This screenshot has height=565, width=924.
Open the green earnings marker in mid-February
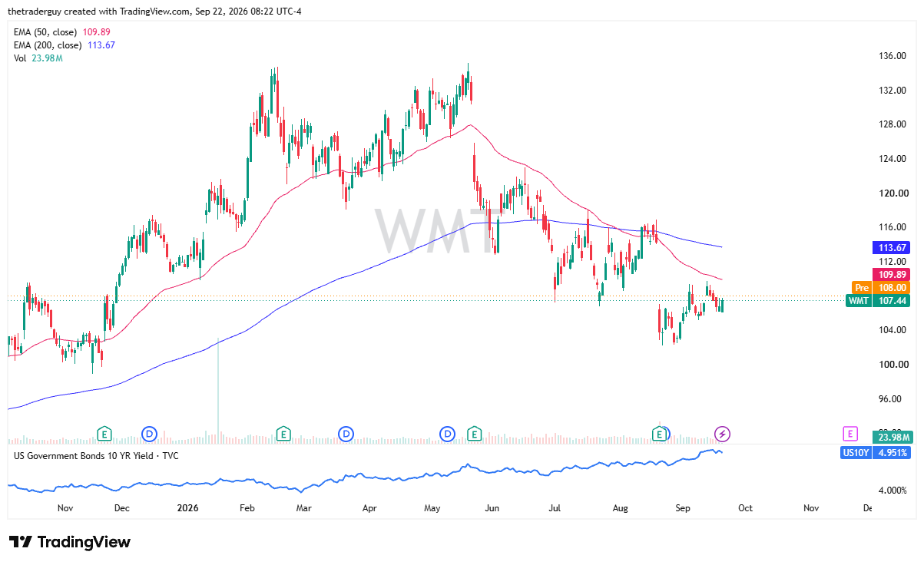point(284,434)
